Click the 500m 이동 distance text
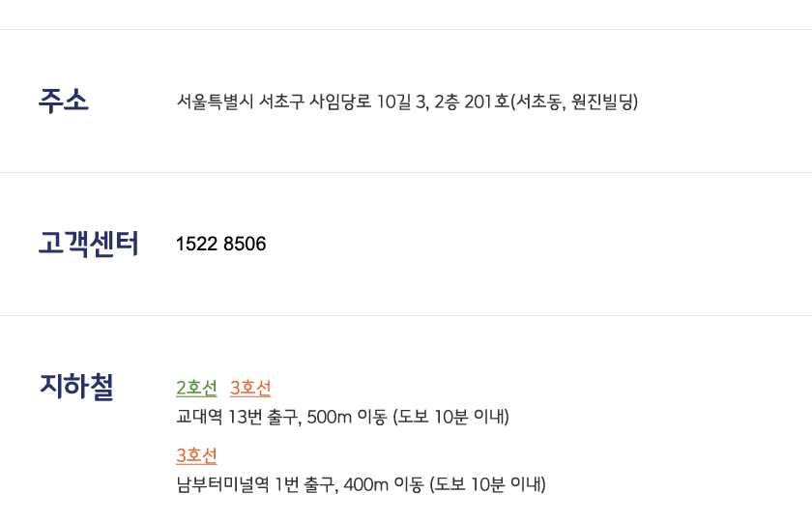This screenshot has height=523, width=812. coord(347,417)
